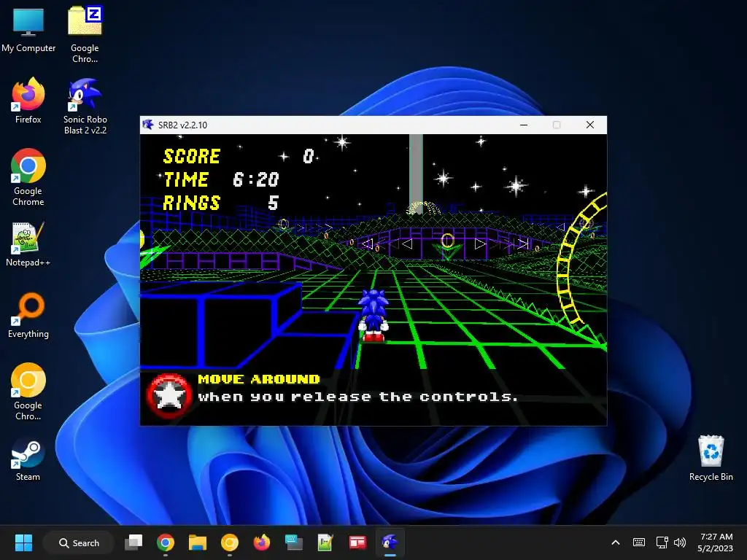This screenshot has height=560, width=747.
Task: Click the SRB2 v2.2.10 title bar text
Action: click(182, 125)
